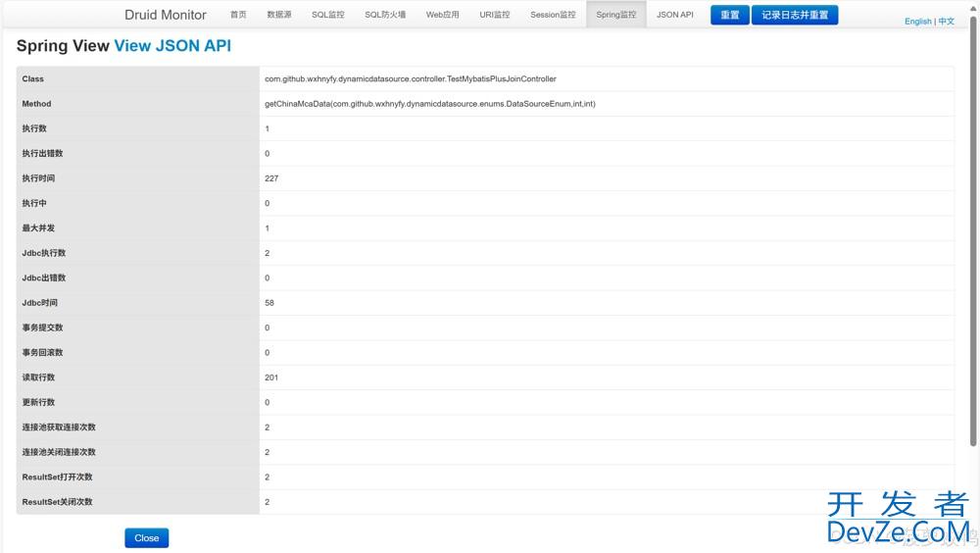Click the Jdbc时间 value 58

point(269,303)
